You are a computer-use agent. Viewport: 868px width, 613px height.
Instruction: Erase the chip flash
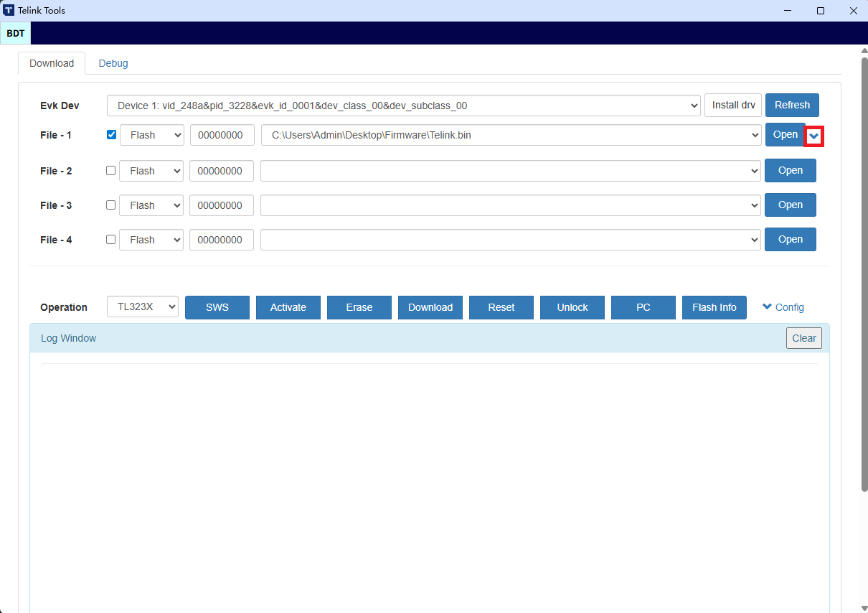(359, 307)
